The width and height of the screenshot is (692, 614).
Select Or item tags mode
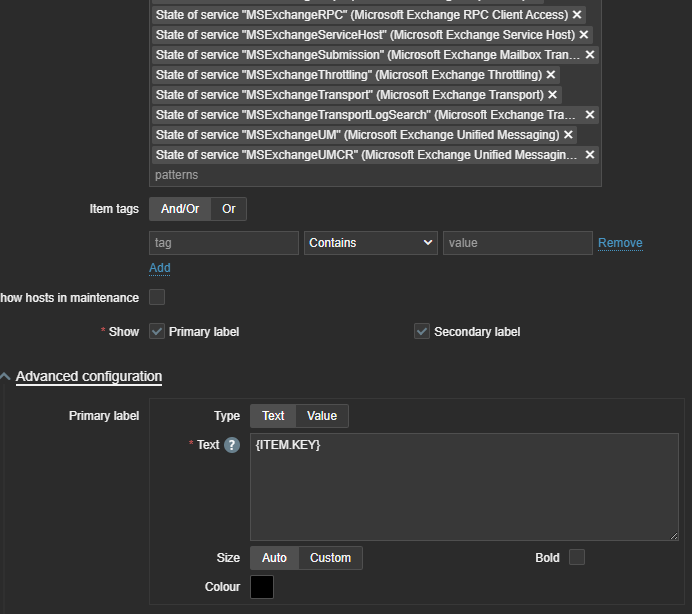click(x=229, y=209)
